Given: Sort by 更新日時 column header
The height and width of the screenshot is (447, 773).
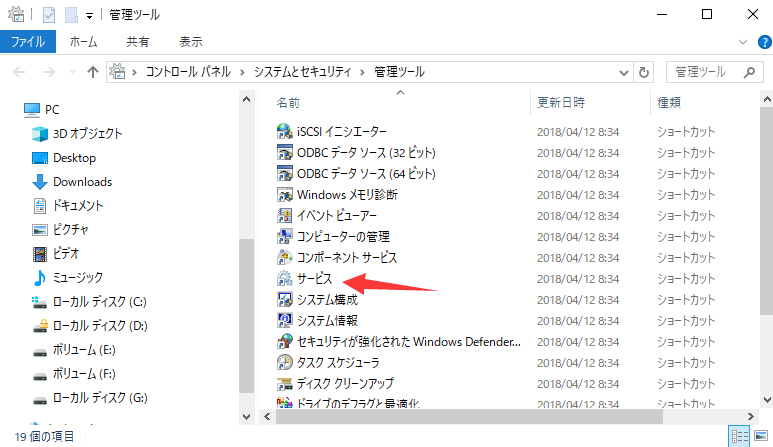Looking at the screenshot, I should click(561, 103).
